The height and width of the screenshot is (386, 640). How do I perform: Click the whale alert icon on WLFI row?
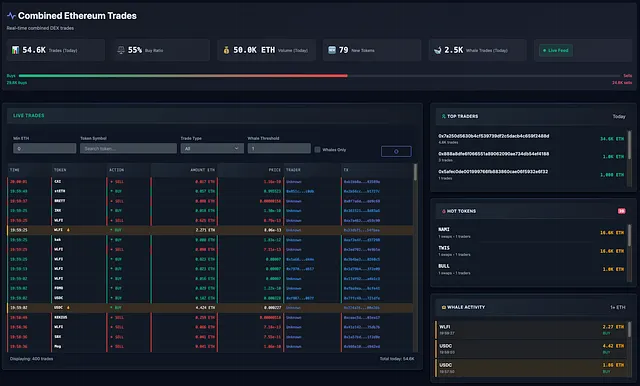(x=68, y=230)
